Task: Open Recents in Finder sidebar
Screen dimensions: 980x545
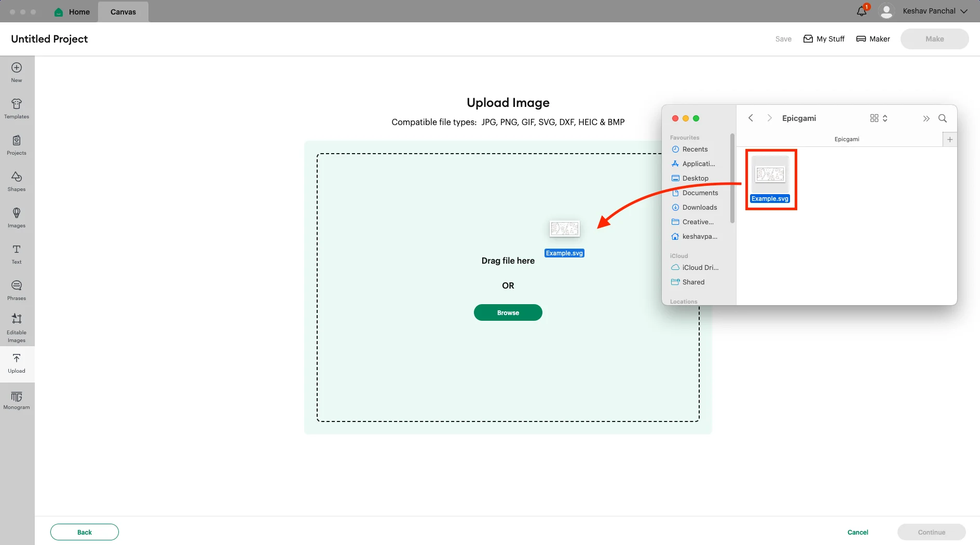Action: (690, 149)
